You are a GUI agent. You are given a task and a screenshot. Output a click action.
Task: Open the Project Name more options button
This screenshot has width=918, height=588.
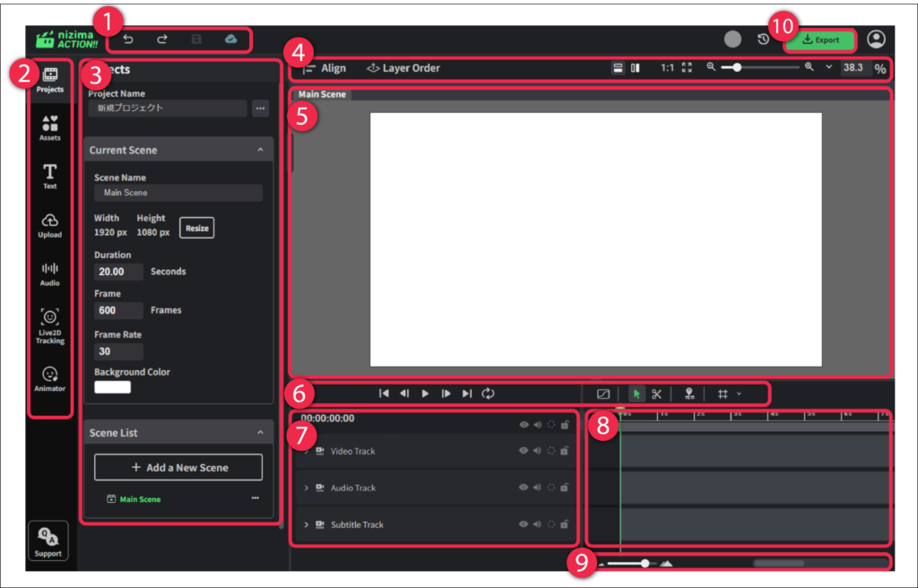(261, 108)
